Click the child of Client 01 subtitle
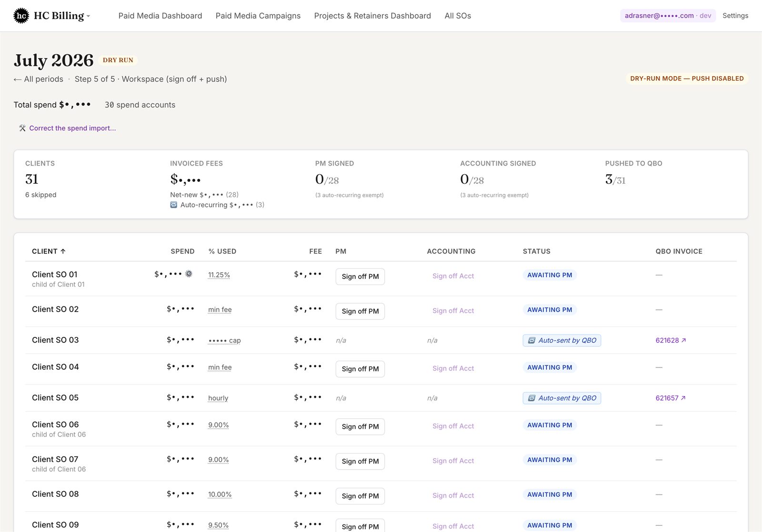762x532 pixels. (58, 285)
